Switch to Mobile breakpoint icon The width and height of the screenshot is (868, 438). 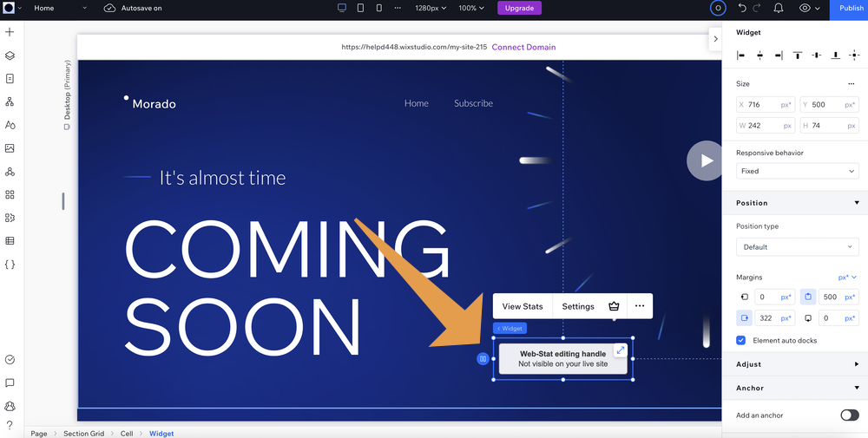(379, 9)
